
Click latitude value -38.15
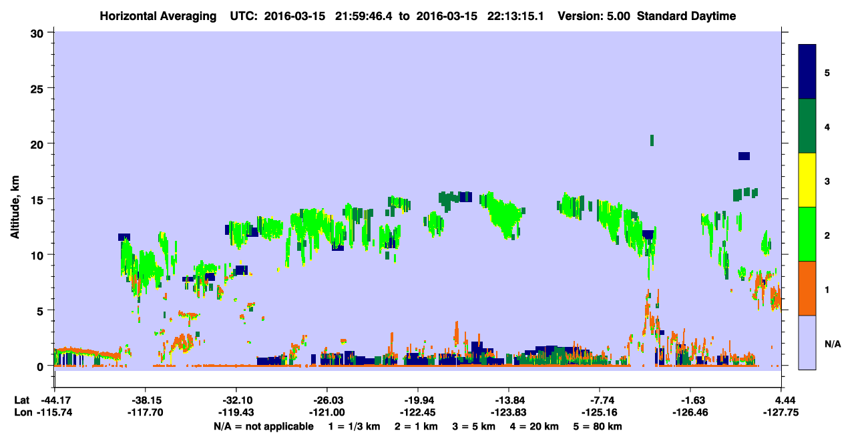click(146, 400)
